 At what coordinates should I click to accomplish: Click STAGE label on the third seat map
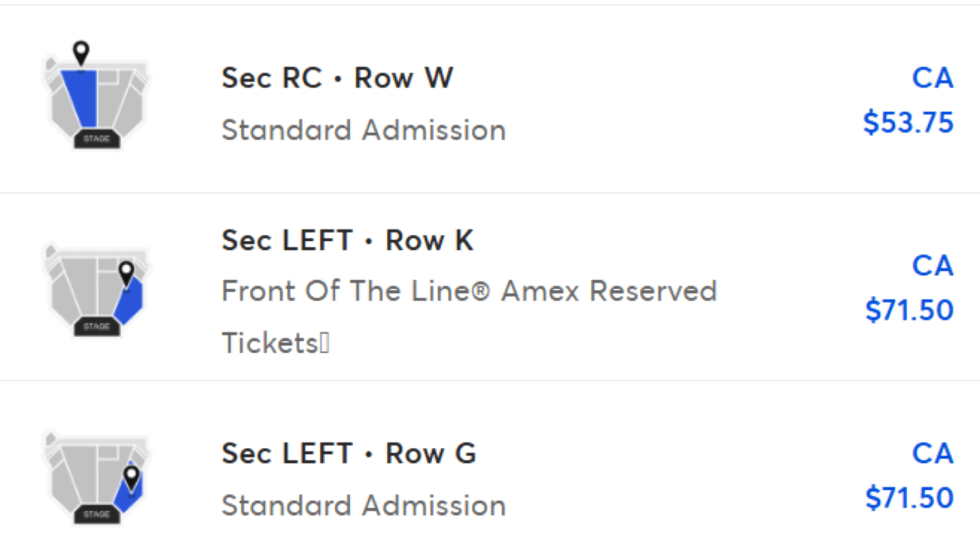click(97, 514)
